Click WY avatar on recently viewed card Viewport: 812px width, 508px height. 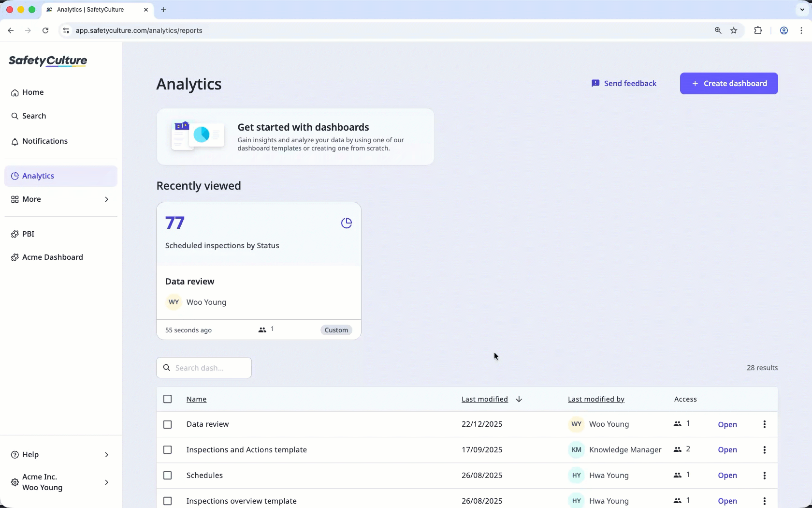[174, 302]
